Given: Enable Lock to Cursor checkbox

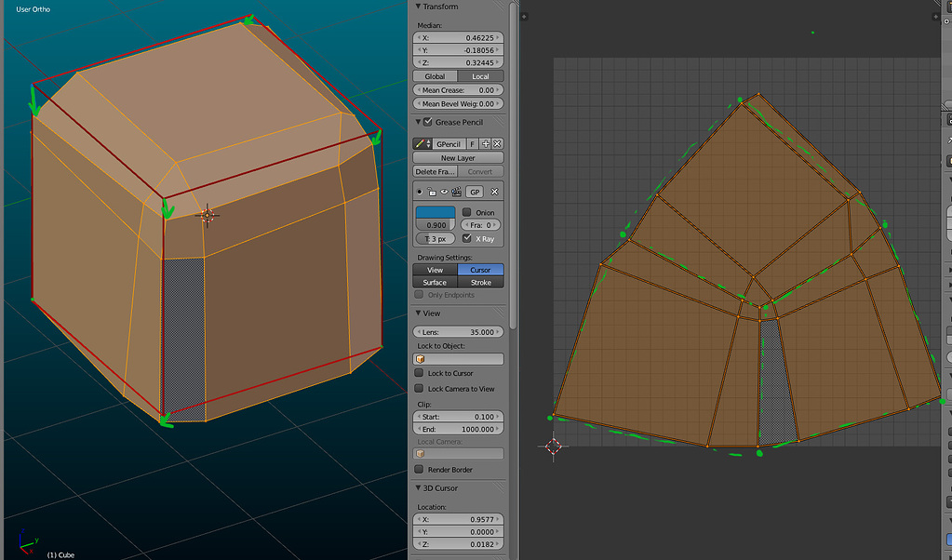Looking at the screenshot, I should (419, 373).
